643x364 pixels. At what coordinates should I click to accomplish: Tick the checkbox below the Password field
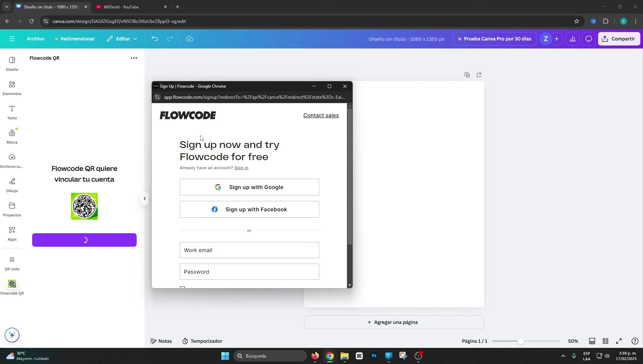click(183, 287)
